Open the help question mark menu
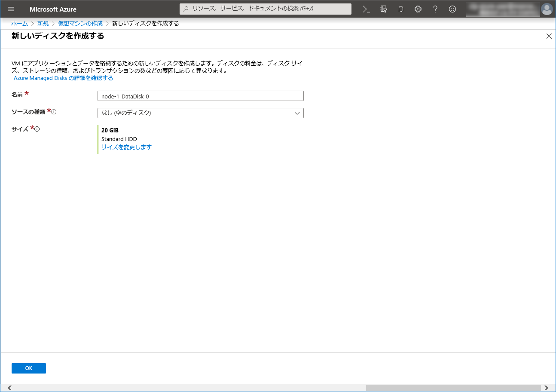This screenshot has width=556, height=392. 435,9
